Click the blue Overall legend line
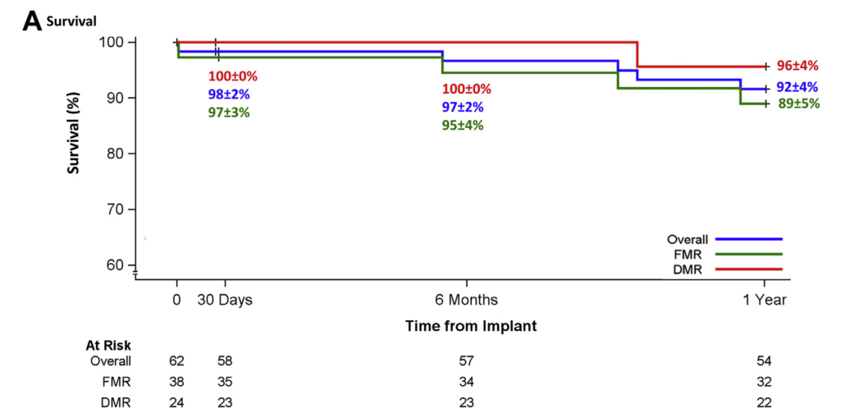Viewport: 868px width, 418px height. click(x=748, y=239)
